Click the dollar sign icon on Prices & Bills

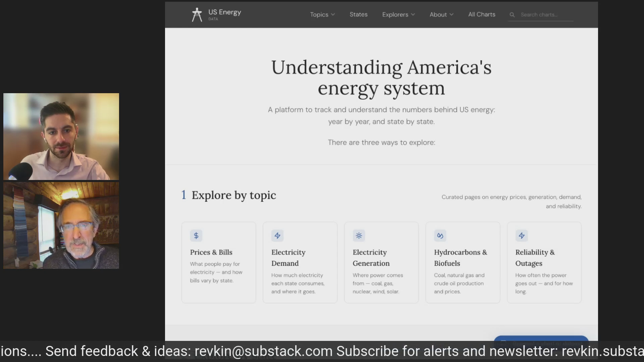(196, 236)
